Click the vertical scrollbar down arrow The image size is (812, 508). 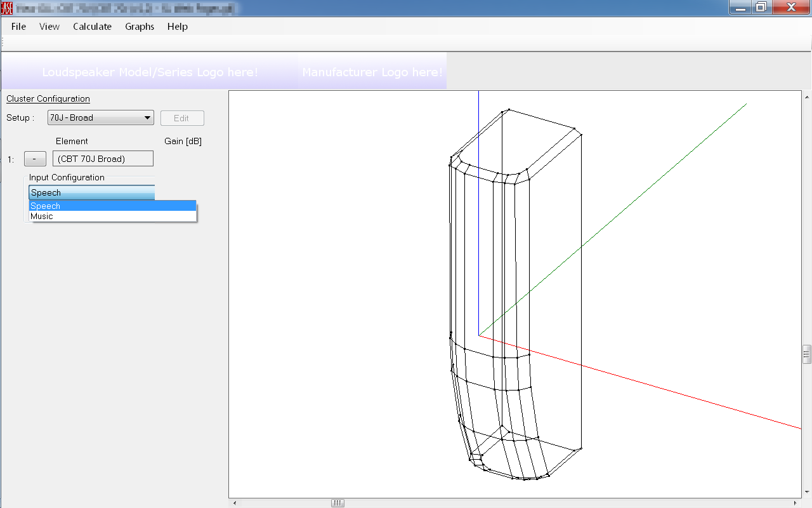pyautogui.click(x=806, y=491)
